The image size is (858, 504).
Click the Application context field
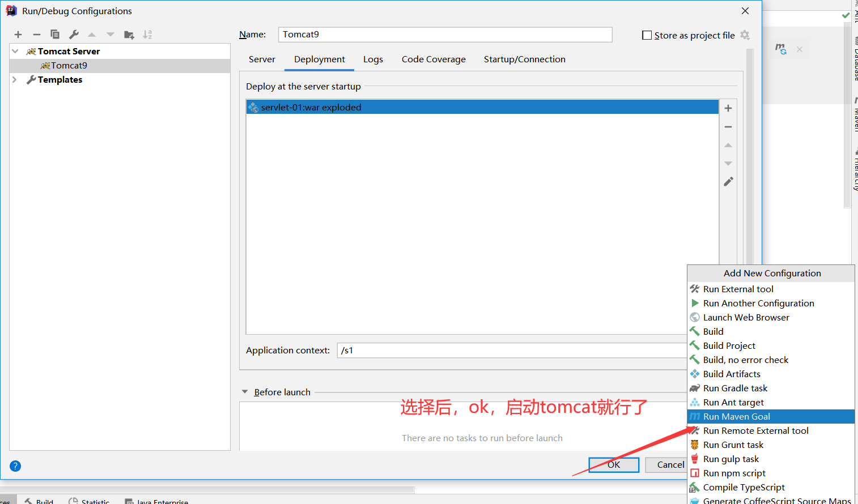point(512,351)
